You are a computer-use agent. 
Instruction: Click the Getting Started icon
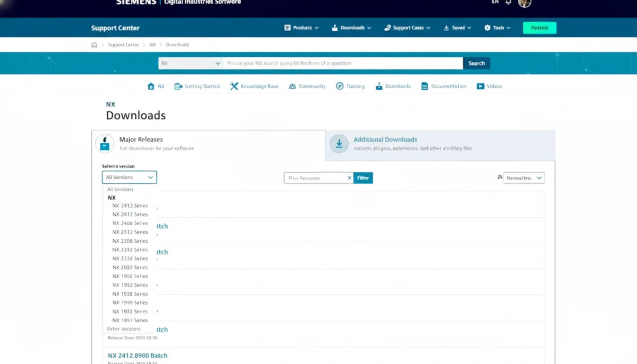[x=178, y=86]
